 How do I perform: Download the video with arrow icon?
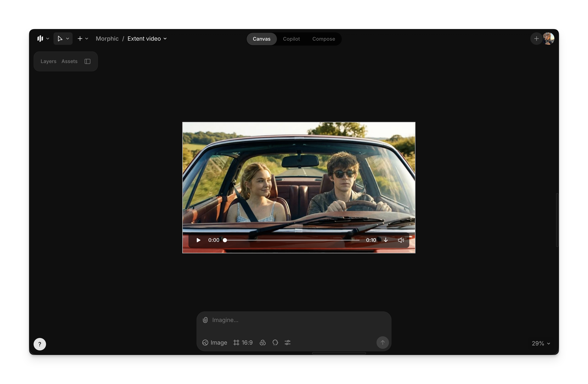386,240
